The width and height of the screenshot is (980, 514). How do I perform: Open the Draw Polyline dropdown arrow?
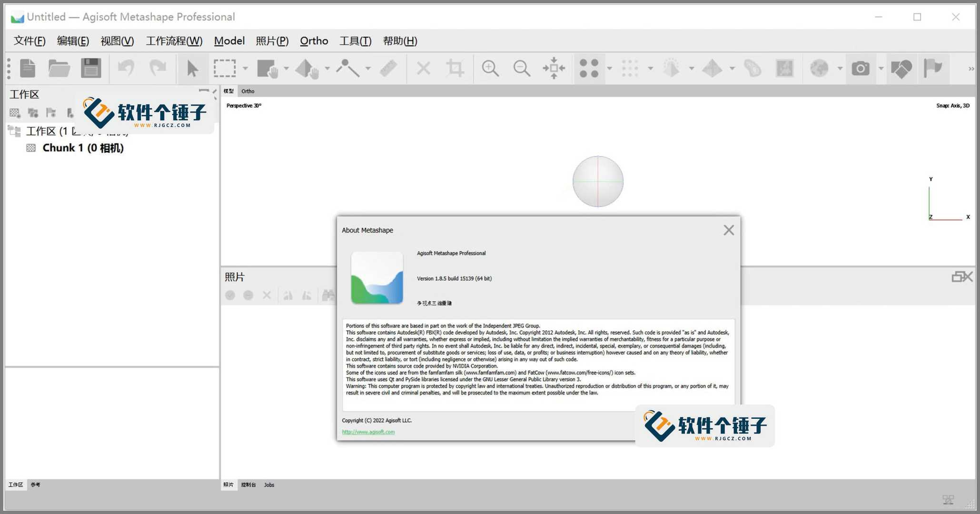tap(368, 69)
